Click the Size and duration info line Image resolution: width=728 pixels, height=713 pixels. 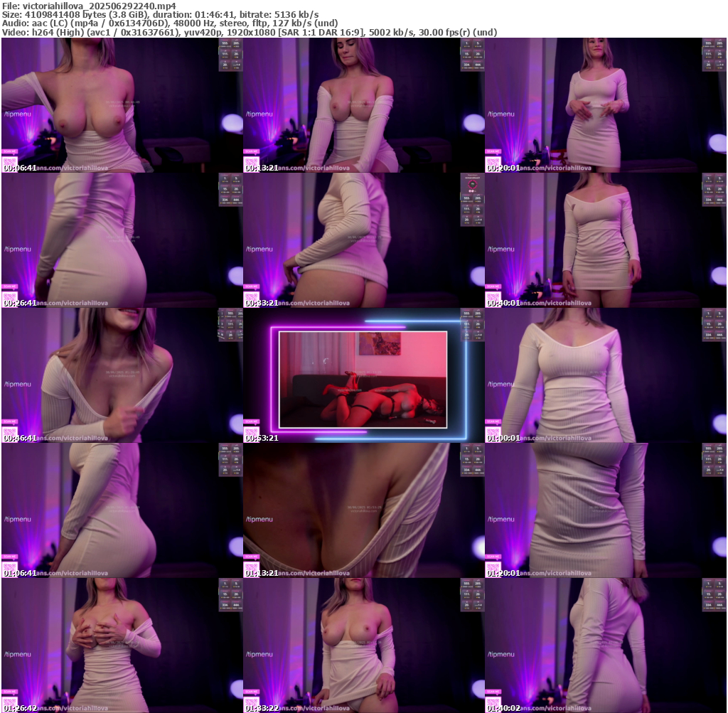point(160,14)
